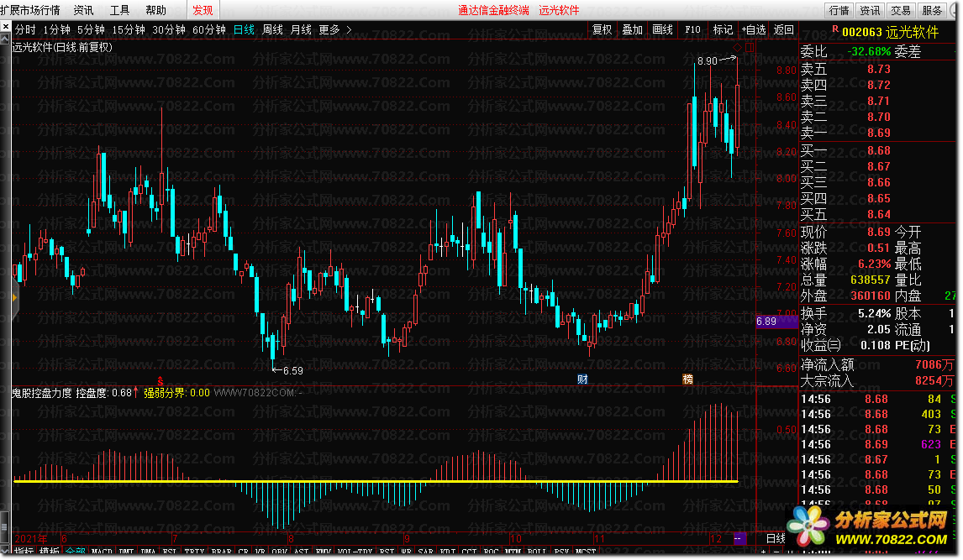Switch to the 分时 intraday view

pyautogui.click(x=25, y=29)
